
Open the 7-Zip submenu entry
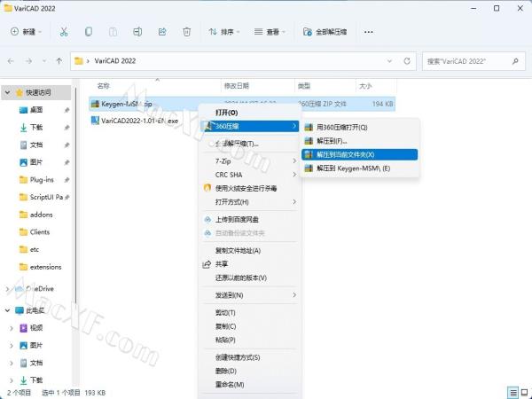249,161
